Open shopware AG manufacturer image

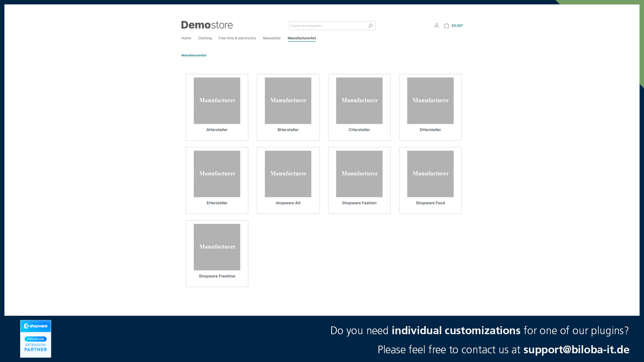click(288, 174)
